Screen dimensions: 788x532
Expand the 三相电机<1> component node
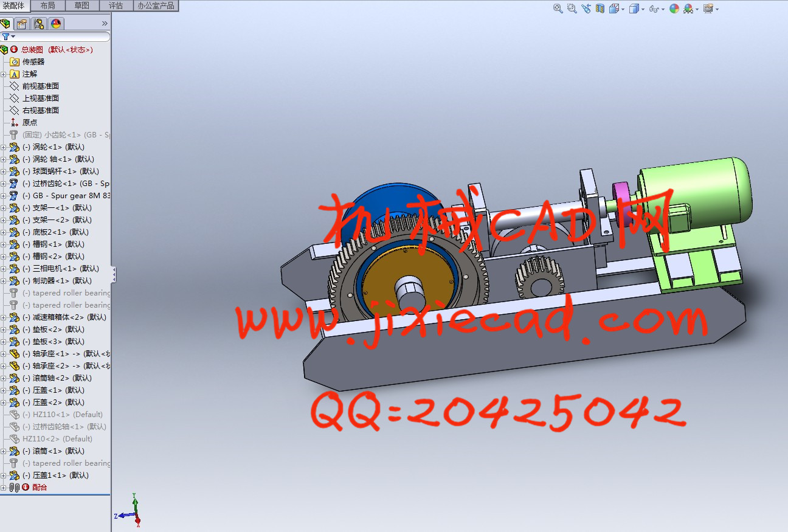pyautogui.click(x=4, y=269)
